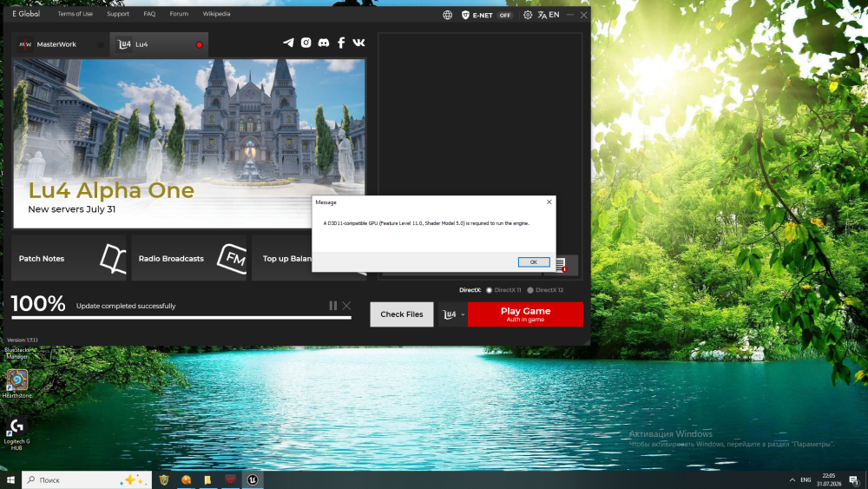This screenshot has width=868, height=489.
Task: Open the Support menu item
Action: (x=118, y=14)
